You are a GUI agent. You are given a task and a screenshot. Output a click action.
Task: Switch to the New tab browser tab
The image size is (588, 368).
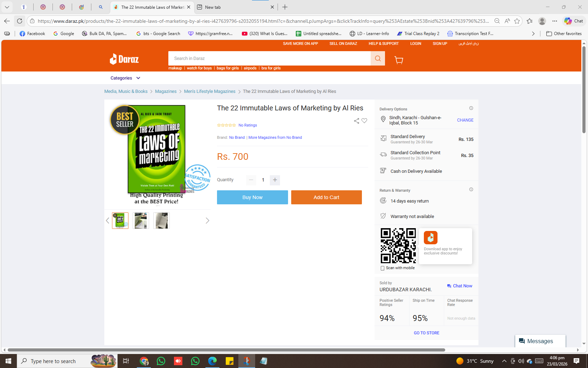pyautogui.click(x=235, y=7)
